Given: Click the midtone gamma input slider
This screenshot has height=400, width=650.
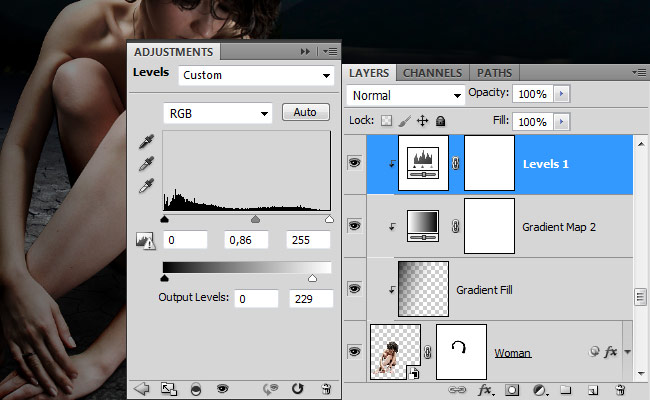Looking at the screenshot, I should point(255,219).
